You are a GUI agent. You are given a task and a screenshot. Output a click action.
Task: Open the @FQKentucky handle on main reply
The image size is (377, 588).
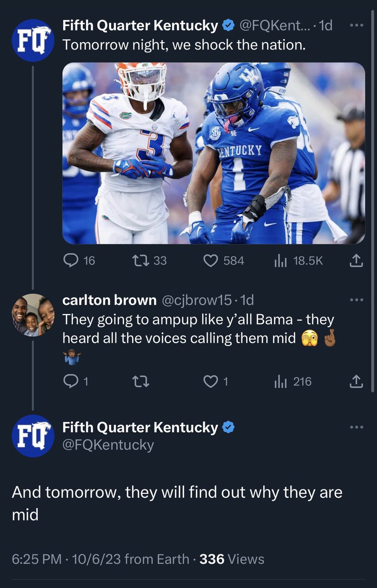[x=108, y=445]
